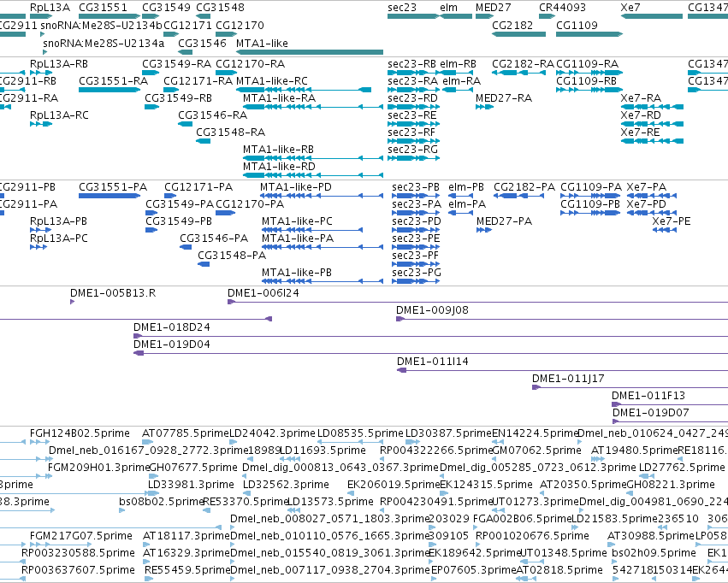The width and height of the screenshot is (728, 583).
Task: Click BAC clone DME1-009J08 label
Action: 432,310
